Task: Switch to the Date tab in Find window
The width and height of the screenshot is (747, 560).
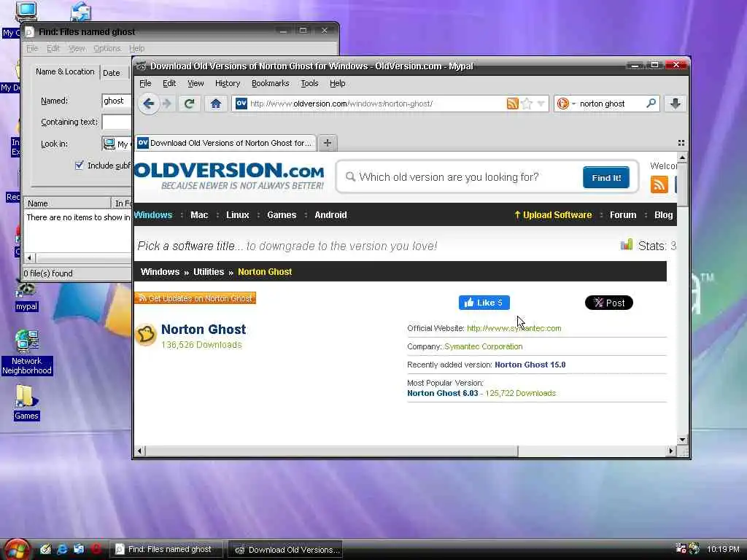Action: click(112, 73)
